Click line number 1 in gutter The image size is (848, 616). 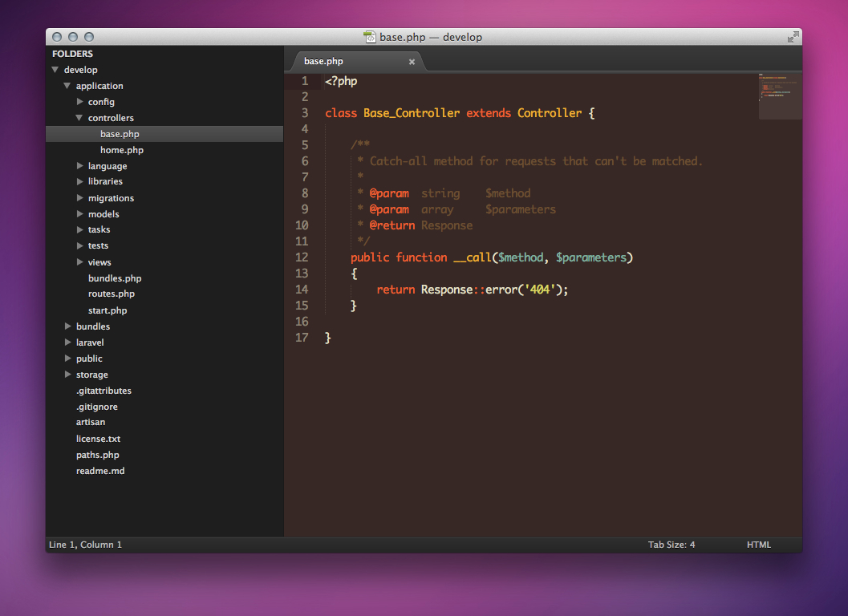[x=305, y=81]
